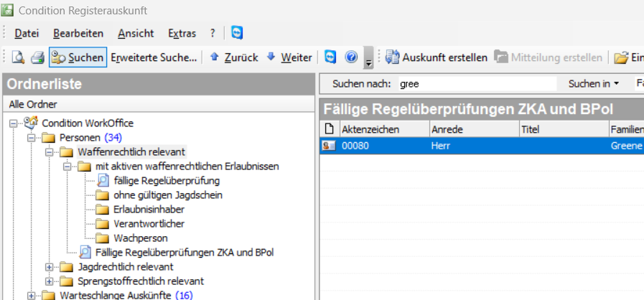Click the blue help question mark icon
This screenshot has height=300, width=644.
coord(351,57)
